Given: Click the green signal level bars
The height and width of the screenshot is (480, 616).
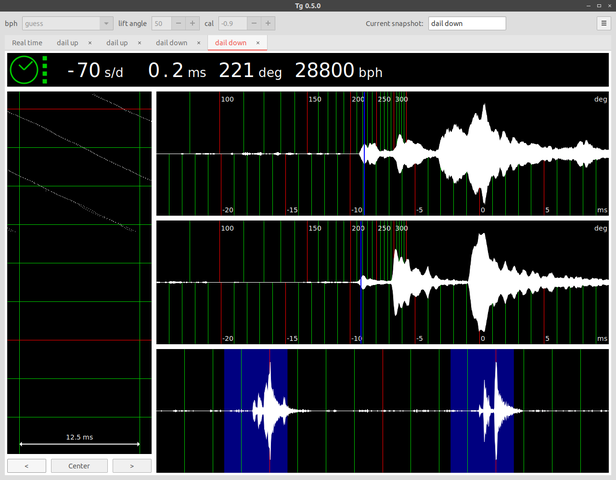Looking at the screenshot, I should [x=45, y=70].
